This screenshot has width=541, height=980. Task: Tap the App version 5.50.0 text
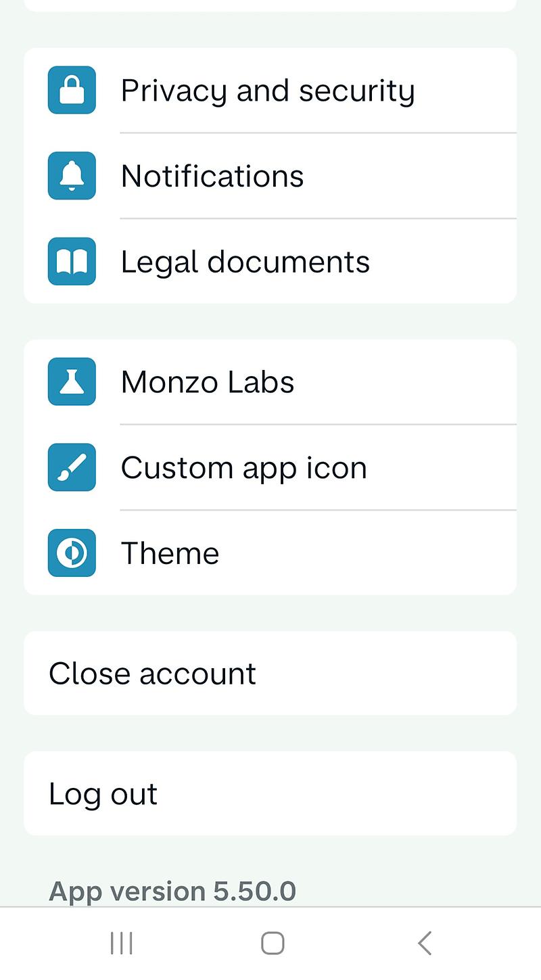(x=172, y=891)
